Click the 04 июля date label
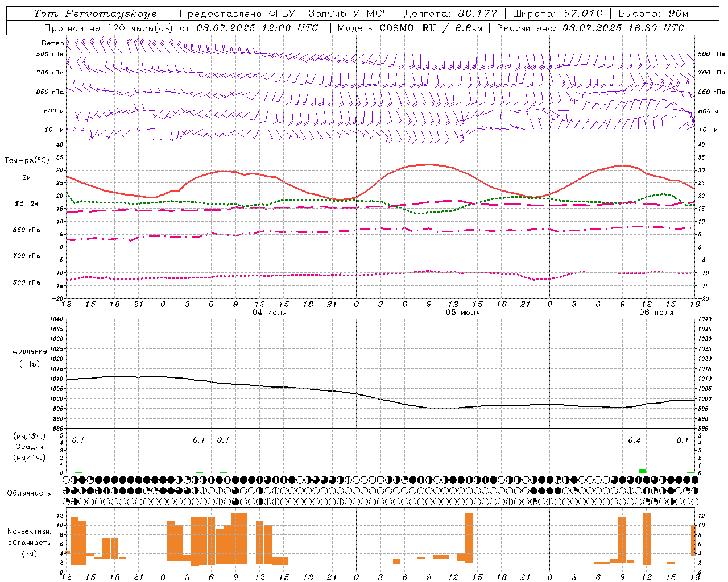 pyautogui.click(x=270, y=313)
